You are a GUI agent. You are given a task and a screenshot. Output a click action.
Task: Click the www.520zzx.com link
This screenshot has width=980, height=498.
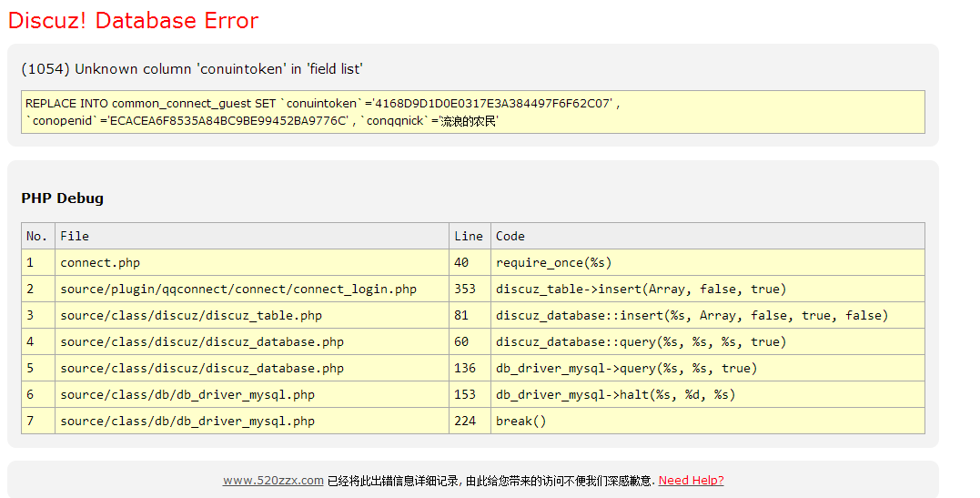273,481
